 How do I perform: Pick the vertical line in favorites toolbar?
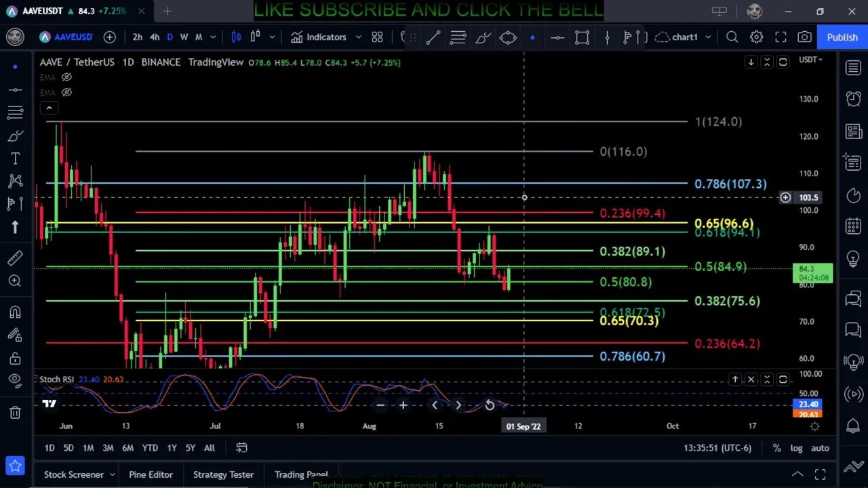pyautogui.click(x=607, y=37)
